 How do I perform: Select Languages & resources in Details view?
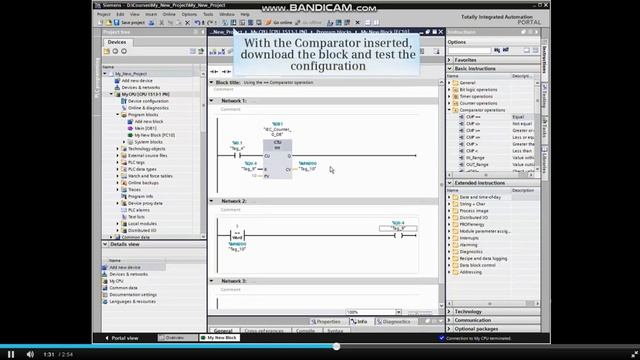pyautogui.click(x=132, y=302)
